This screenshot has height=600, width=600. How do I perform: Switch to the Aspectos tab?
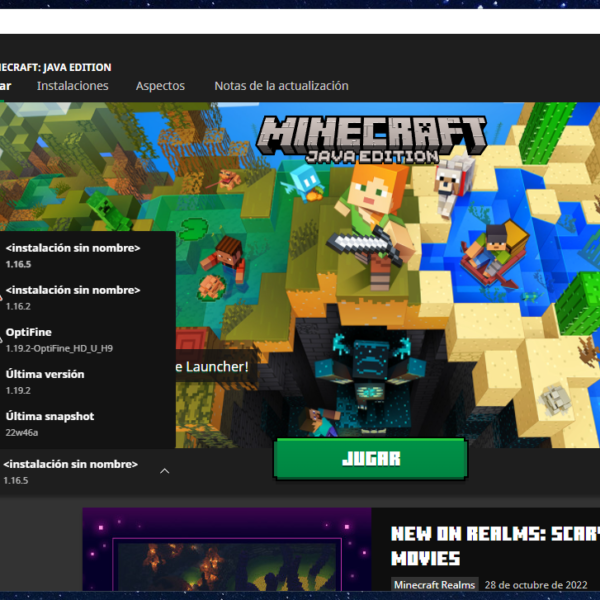[160, 86]
